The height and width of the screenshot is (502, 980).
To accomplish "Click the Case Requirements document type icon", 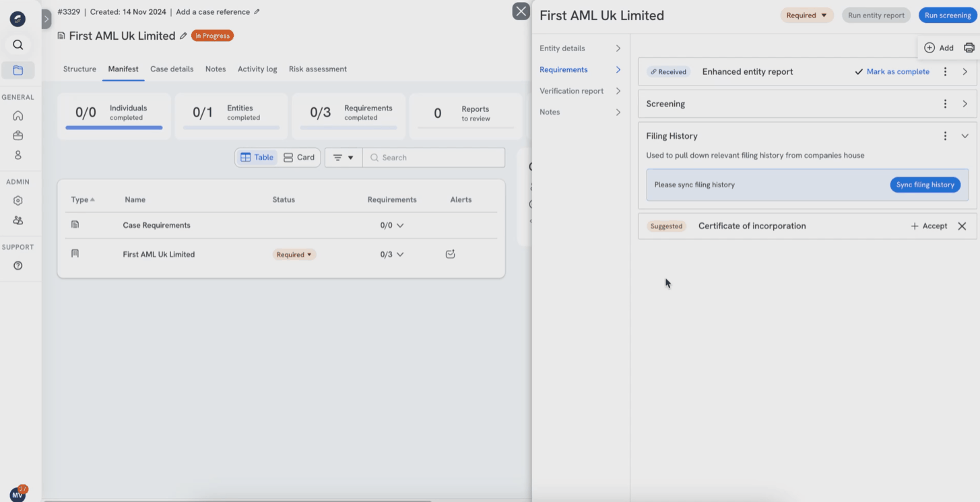I will coord(75,224).
